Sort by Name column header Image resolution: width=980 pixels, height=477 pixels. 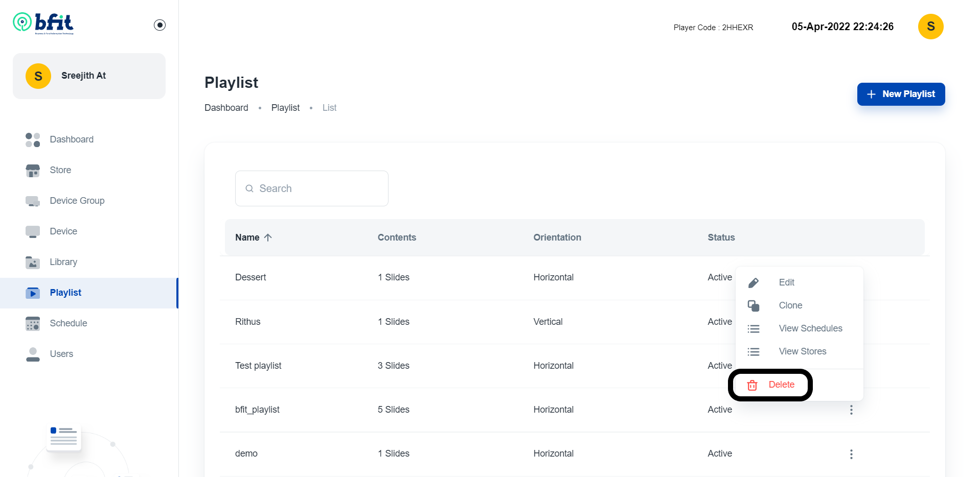click(x=247, y=237)
